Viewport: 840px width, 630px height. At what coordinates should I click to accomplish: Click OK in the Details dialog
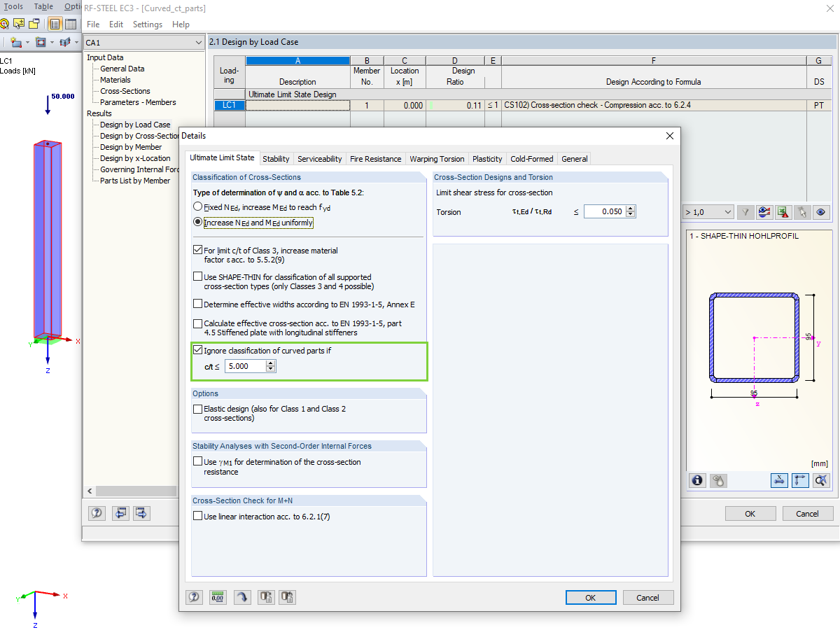pyautogui.click(x=591, y=597)
